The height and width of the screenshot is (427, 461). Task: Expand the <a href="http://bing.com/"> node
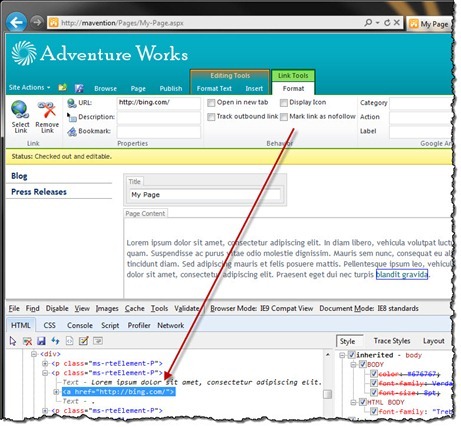tap(56, 392)
